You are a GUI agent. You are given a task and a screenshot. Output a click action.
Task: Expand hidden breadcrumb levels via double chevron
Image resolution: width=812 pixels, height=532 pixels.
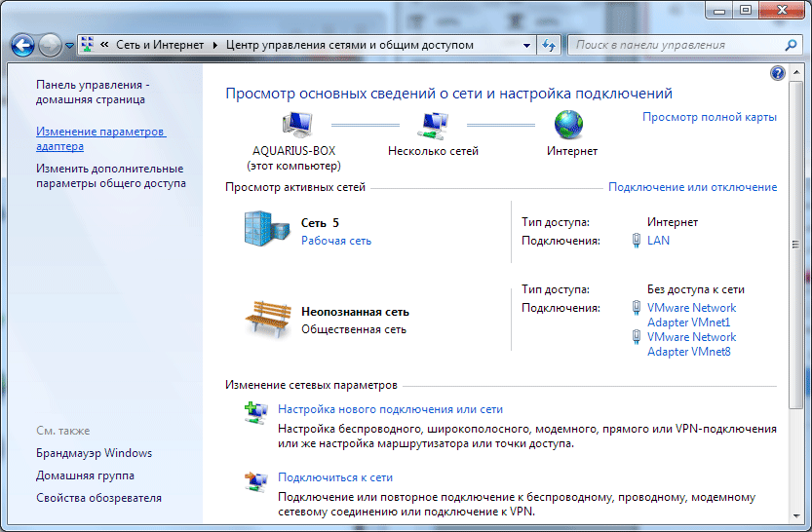(104, 45)
